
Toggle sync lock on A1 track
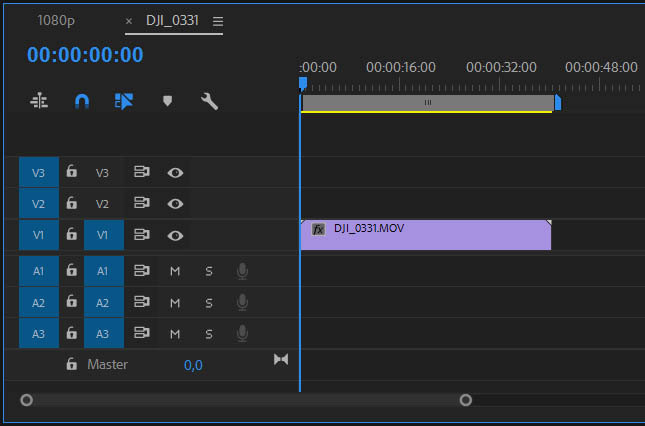pyautogui.click(x=142, y=271)
